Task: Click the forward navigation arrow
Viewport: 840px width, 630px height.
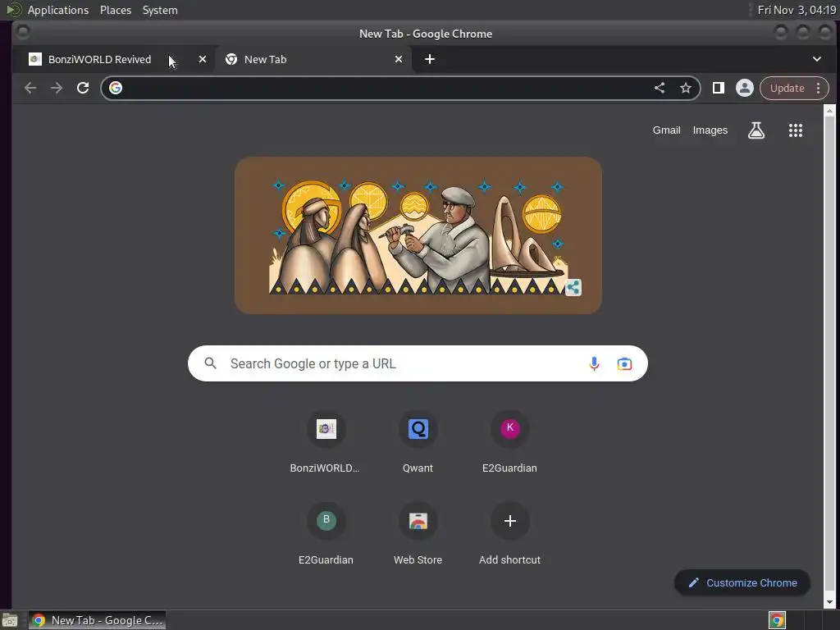Action: tap(57, 88)
